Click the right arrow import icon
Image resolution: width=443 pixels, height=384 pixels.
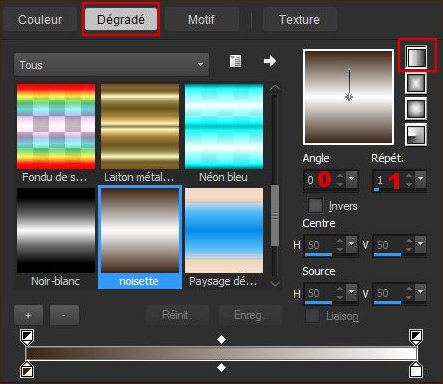pos(270,61)
